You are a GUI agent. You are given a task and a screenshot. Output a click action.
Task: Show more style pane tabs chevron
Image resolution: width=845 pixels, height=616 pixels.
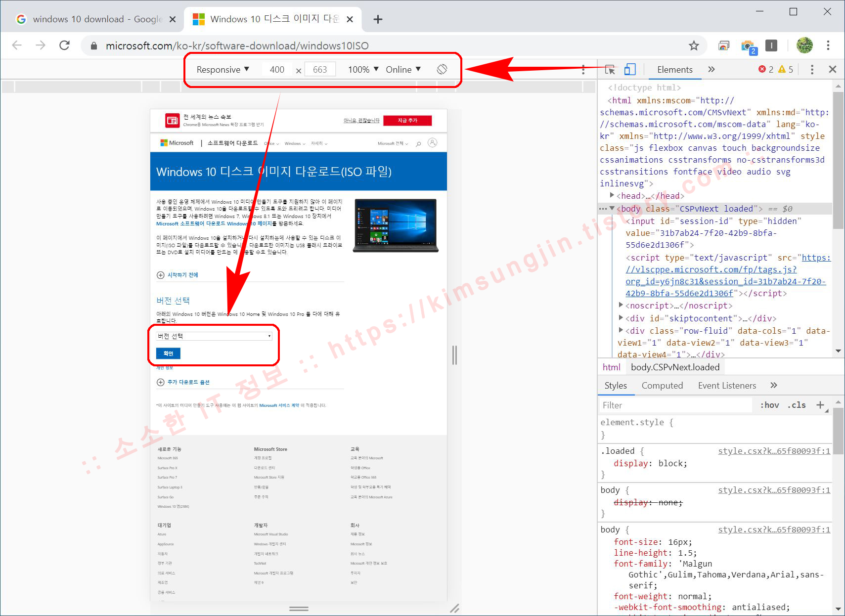(x=774, y=386)
